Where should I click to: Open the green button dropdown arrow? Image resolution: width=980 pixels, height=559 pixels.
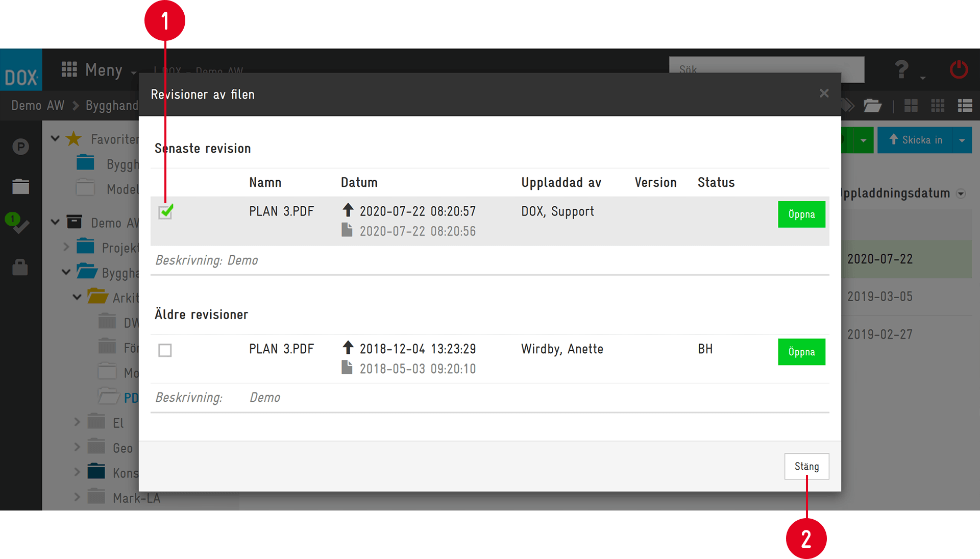pyautogui.click(x=864, y=140)
